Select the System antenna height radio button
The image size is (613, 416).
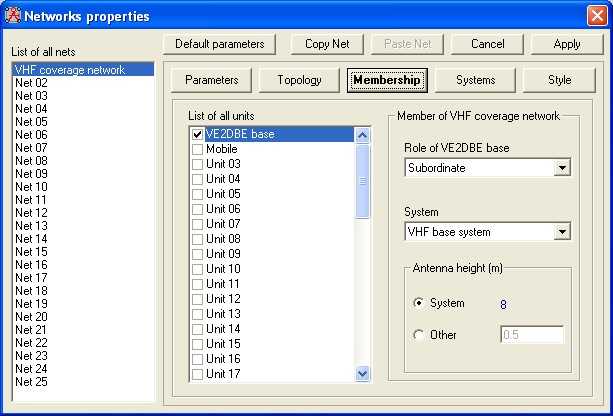click(x=418, y=303)
